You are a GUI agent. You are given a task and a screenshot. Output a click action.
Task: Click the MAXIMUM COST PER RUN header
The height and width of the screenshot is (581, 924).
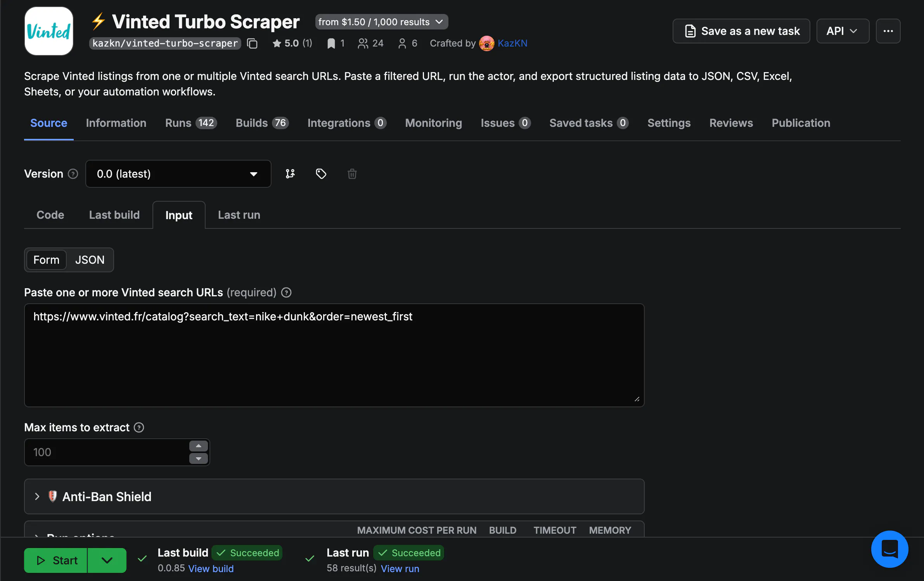click(x=417, y=530)
